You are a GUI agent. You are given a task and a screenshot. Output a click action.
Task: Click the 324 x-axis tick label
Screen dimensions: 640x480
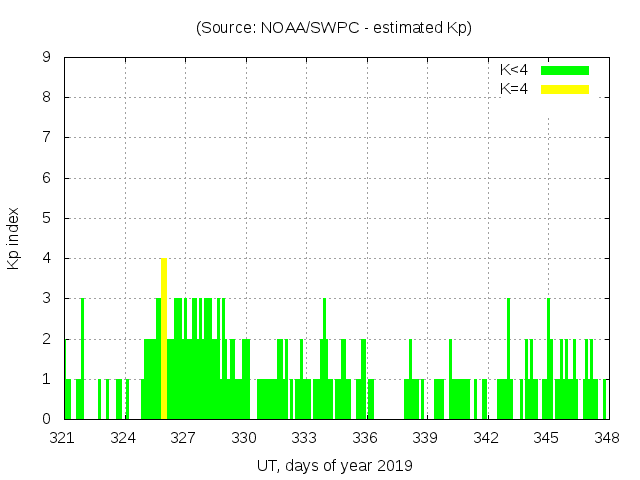[124, 438]
